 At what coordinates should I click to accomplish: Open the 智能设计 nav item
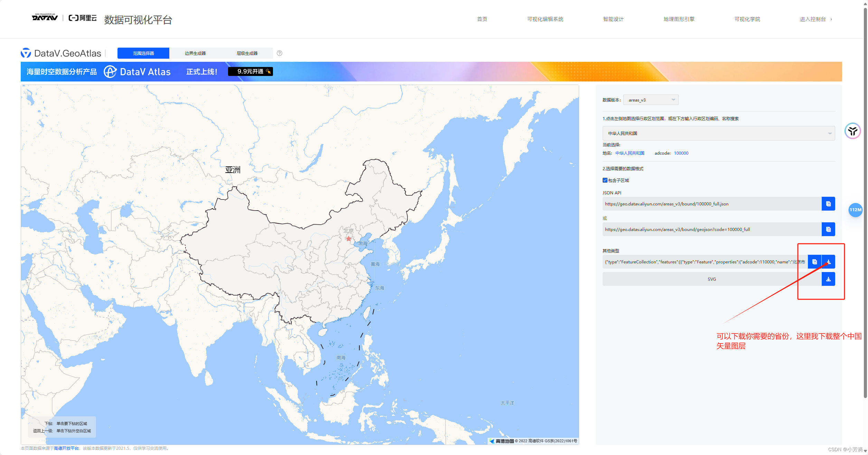613,19
